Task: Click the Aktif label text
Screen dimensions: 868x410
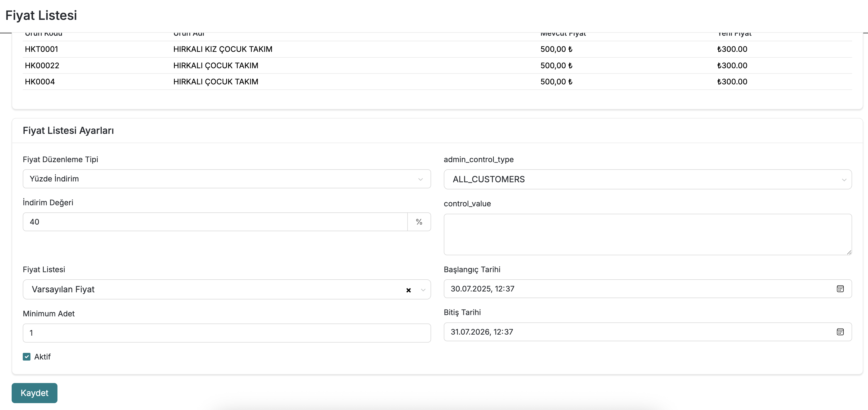Action: click(x=42, y=357)
